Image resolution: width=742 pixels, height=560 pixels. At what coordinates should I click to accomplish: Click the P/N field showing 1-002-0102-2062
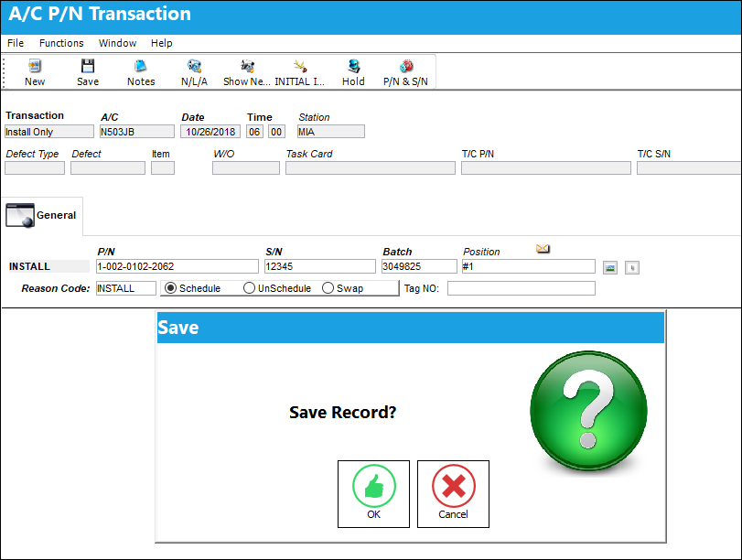[x=177, y=266]
